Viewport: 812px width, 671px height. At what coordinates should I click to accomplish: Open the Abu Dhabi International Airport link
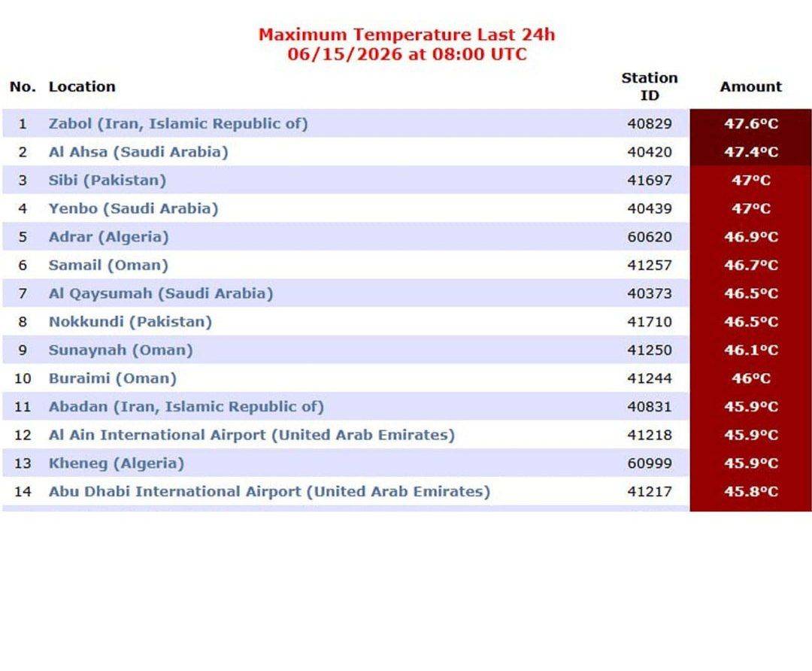[269, 491]
